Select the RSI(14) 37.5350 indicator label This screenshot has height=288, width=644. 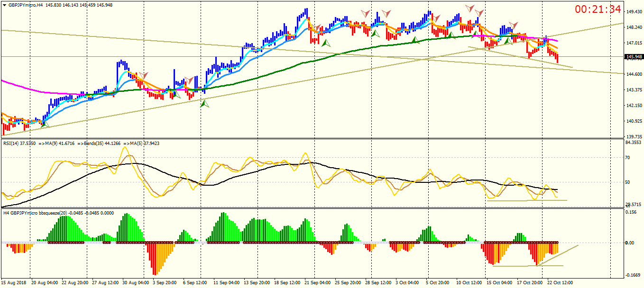click(x=19, y=143)
